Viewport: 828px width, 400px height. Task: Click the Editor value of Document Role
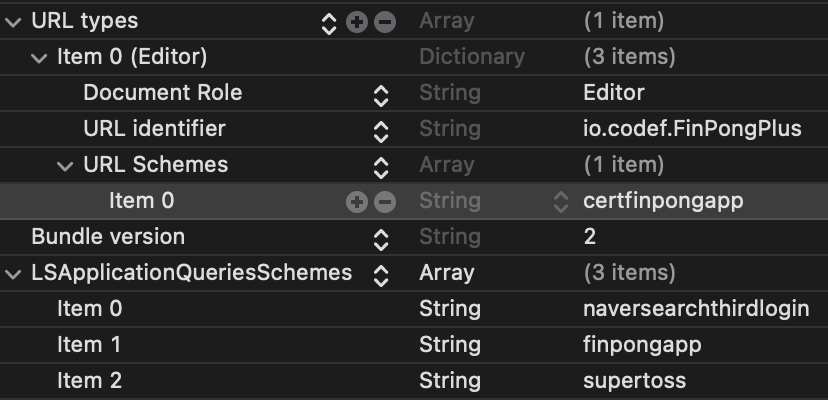(614, 92)
